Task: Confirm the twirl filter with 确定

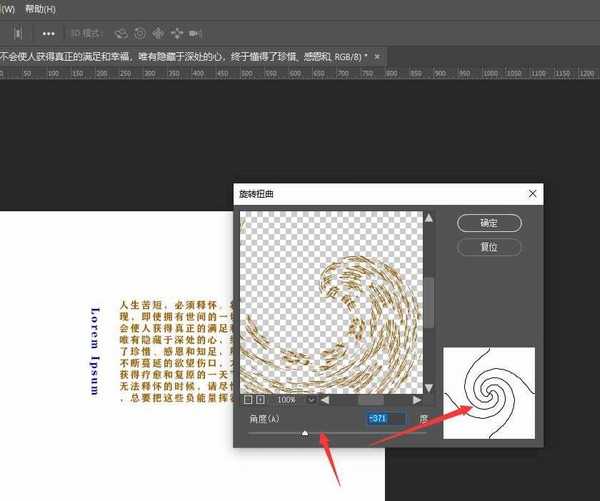Action: point(489,222)
